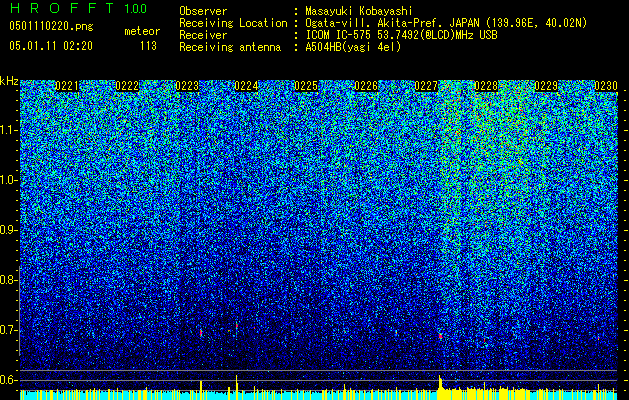Click the 'Receiver' field label
Screen dimensions: 629x400
[x=203, y=35]
